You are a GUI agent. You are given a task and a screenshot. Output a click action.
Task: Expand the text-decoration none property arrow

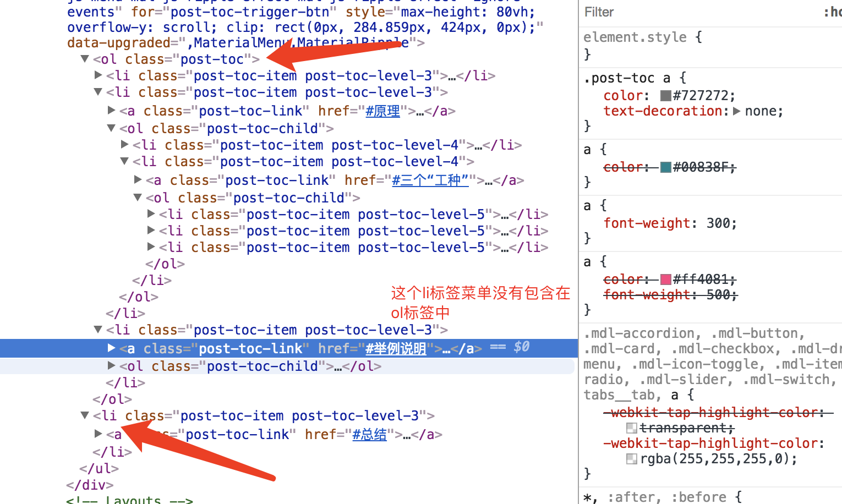click(737, 111)
